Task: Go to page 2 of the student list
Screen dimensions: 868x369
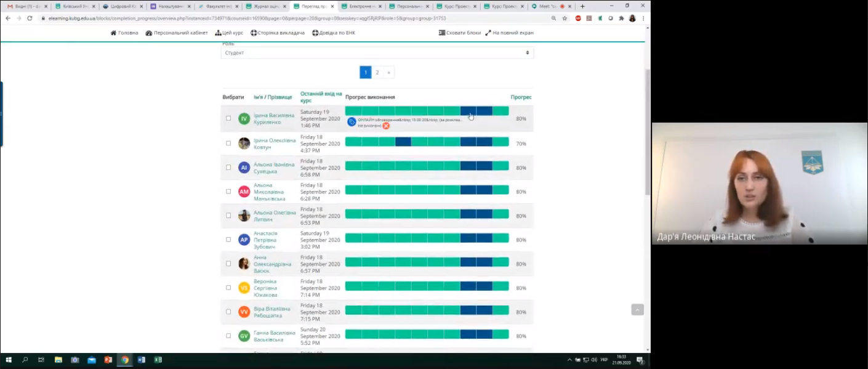Action: click(x=377, y=73)
